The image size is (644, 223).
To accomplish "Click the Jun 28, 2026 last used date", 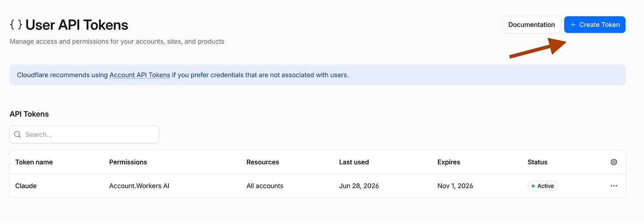I will [x=359, y=186].
